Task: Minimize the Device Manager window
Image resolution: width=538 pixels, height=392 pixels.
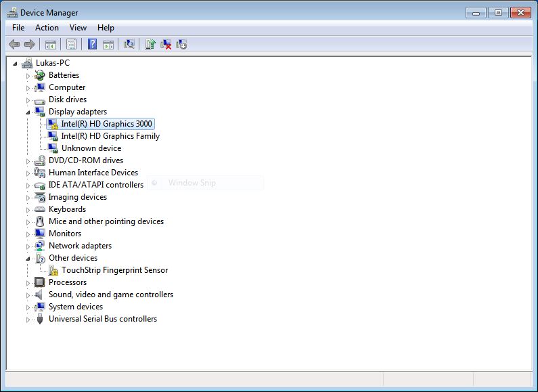Action: coord(476,13)
